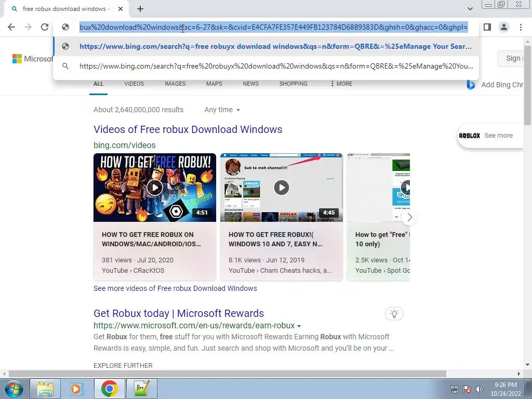
Task: Expand the microsoft.com rewards URL dropdown arrow
Action: [299, 326]
